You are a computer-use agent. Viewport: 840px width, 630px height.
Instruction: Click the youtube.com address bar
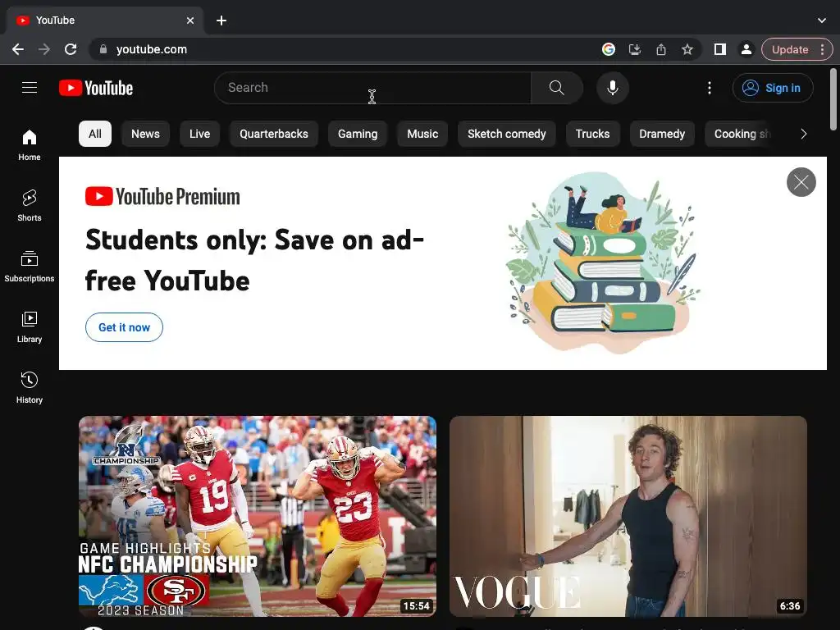click(x=343, y=49)
